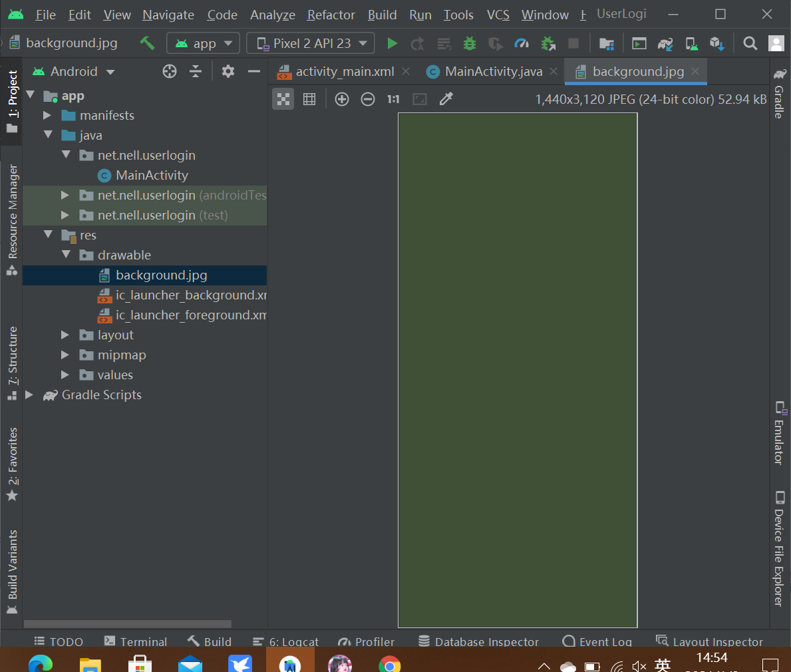
Task: Open the Logcat tool window
Action: coord(285,641)
